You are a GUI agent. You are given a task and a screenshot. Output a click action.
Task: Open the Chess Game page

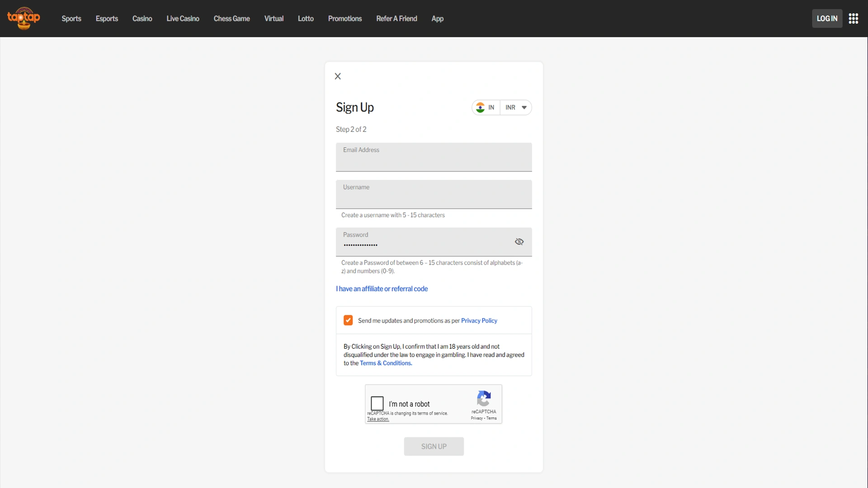tap(231, 19)
